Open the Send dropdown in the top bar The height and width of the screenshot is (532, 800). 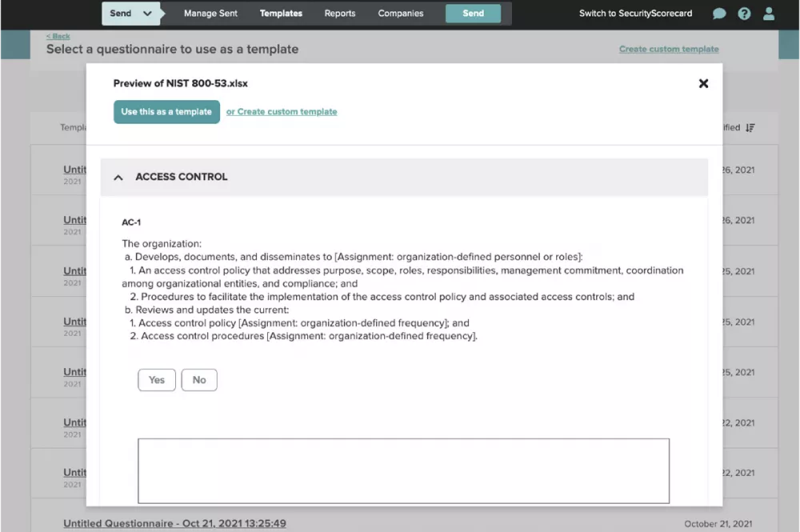pos(130,14)
